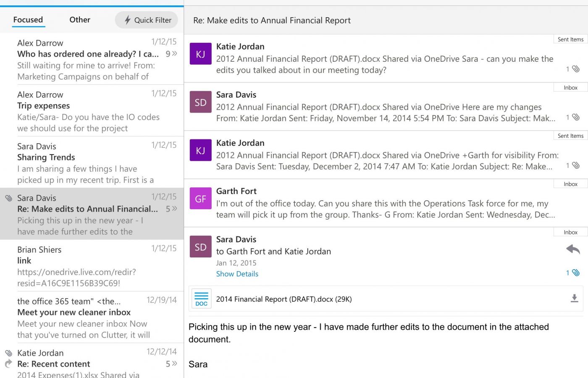Open the 2014 Financial Report (DRAFT).docx file

tap(283, 299)
